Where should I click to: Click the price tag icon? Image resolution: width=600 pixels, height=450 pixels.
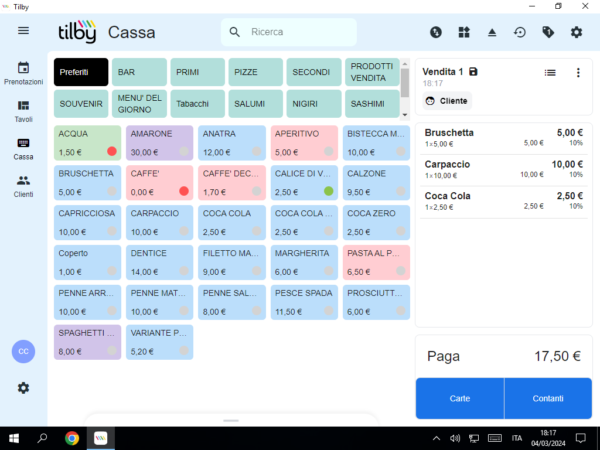click(547, 32)
